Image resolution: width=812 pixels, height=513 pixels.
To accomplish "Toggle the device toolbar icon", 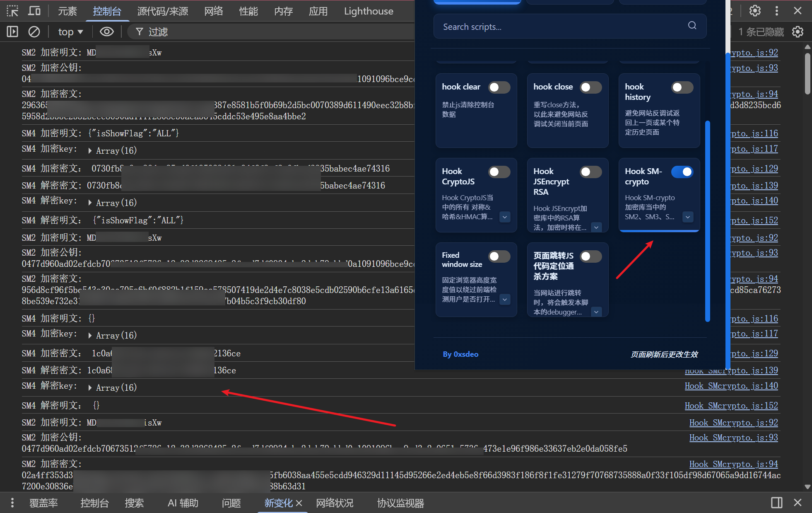I will pos(34,11).
